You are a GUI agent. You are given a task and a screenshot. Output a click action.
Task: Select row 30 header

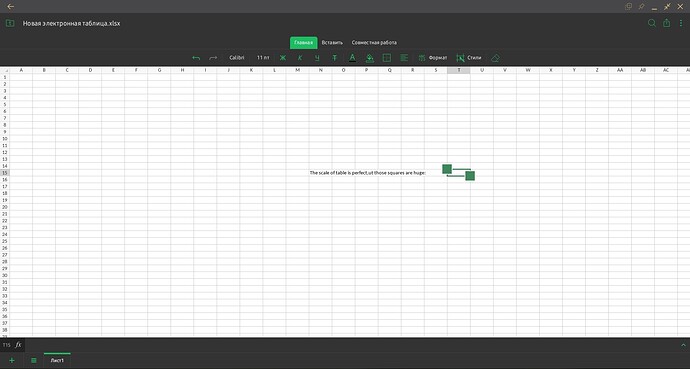5,275
